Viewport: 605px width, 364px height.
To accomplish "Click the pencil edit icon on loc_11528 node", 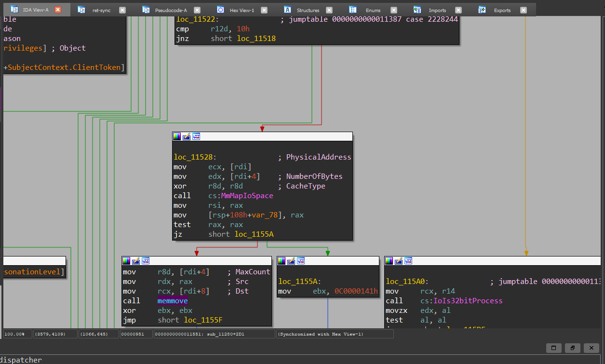I will click(187, 137).
